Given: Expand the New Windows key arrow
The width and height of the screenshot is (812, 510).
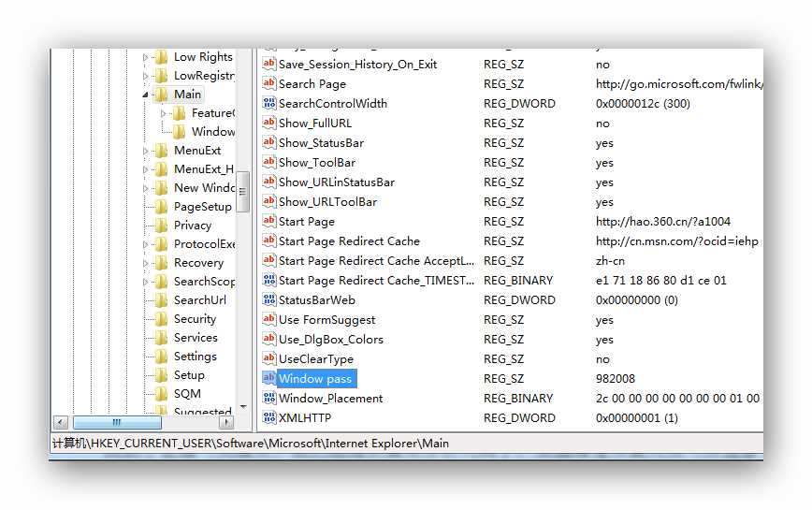Looking at the screenshot, I should pos(145,188).
